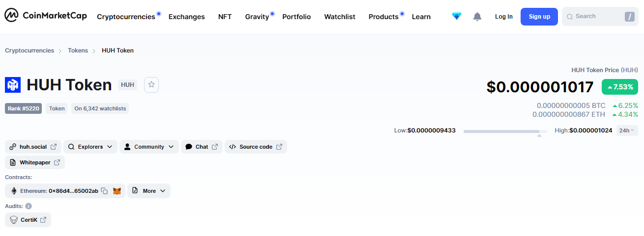Viewport: 644px width, 236px height.
Task: Click the Low/High price range bar
Action: 505,131
